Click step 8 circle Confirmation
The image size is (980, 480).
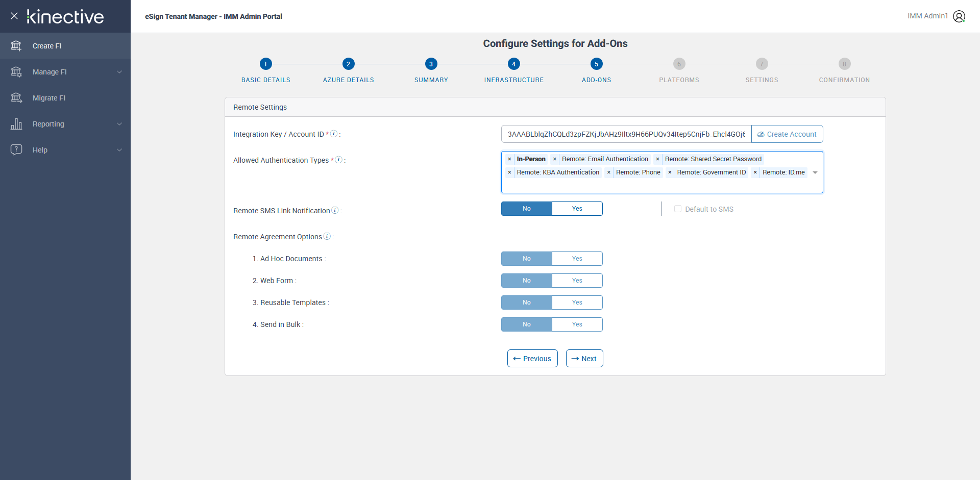click(x=844, y=64)
